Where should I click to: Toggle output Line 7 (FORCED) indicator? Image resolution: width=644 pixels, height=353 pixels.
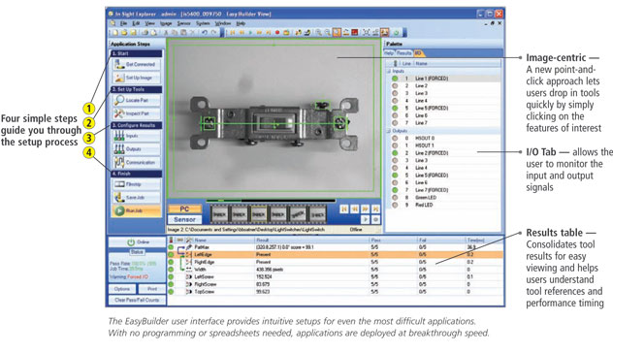point(395,190)
